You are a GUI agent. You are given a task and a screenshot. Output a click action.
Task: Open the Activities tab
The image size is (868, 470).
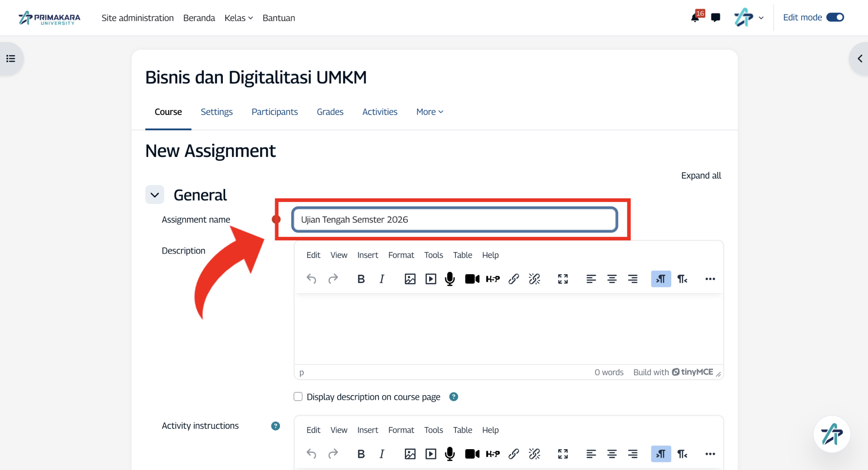(380, 112)
